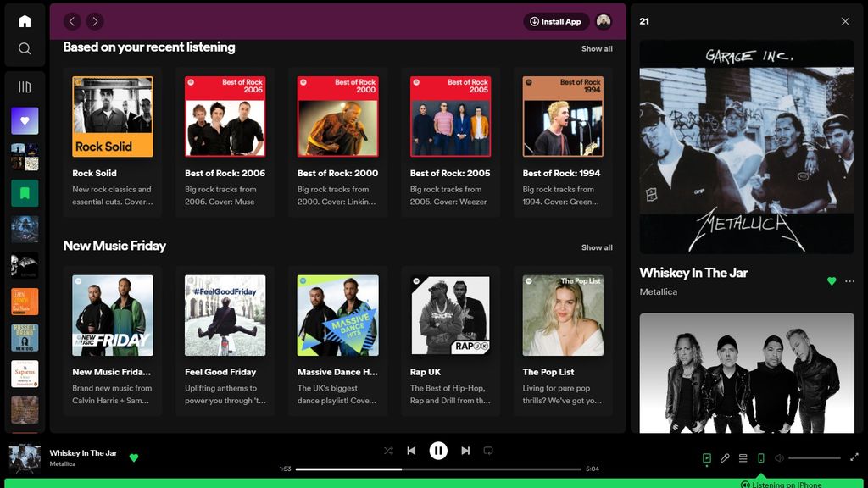
Task: Open the Search icon in sidebar
Action: (24, 48)
